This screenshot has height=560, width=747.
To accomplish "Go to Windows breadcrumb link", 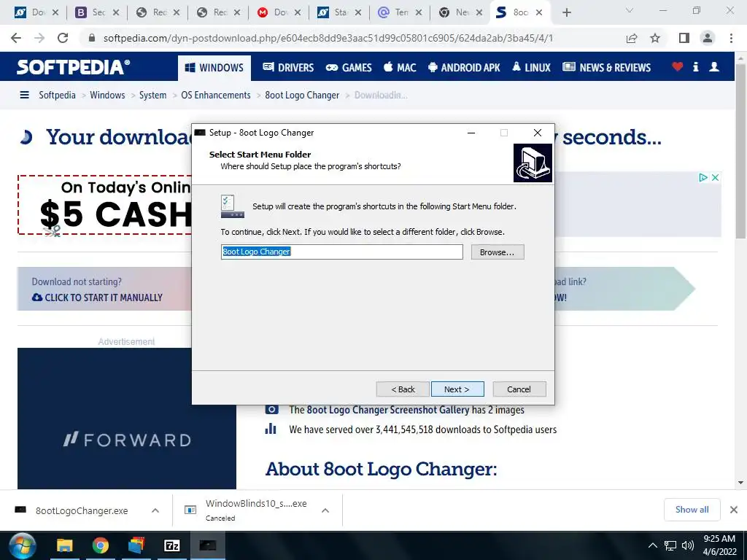I will coord(107,96).
